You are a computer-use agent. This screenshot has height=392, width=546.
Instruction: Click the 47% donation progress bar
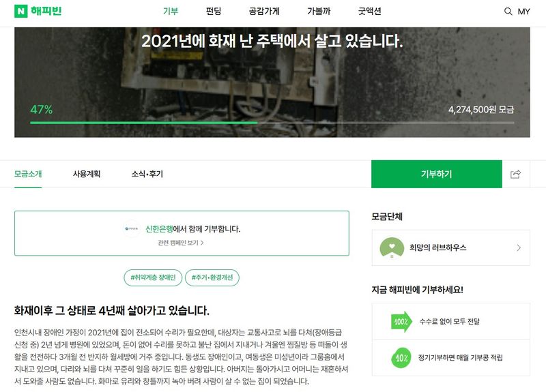[272, 123]
